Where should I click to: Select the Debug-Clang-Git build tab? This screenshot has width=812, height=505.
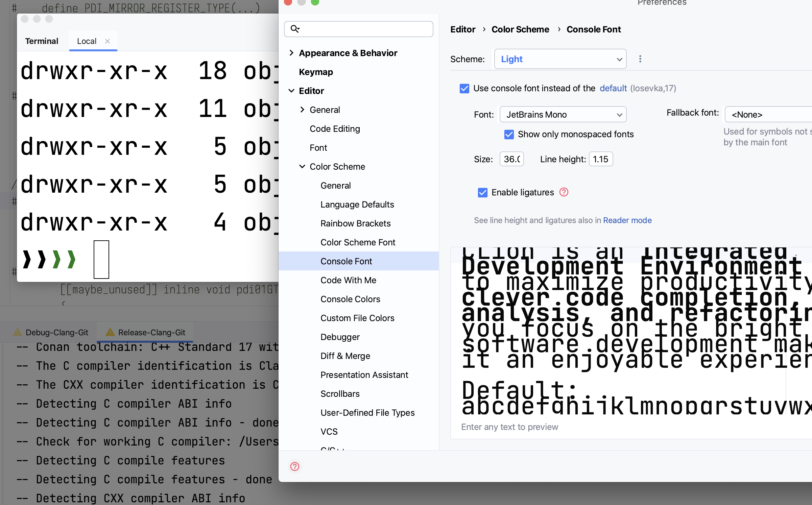click(56, 332)
